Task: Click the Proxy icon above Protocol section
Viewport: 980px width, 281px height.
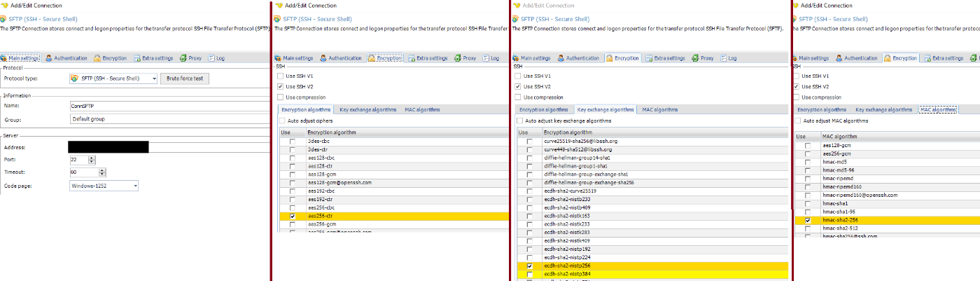Action: click(x=183, y=58)
